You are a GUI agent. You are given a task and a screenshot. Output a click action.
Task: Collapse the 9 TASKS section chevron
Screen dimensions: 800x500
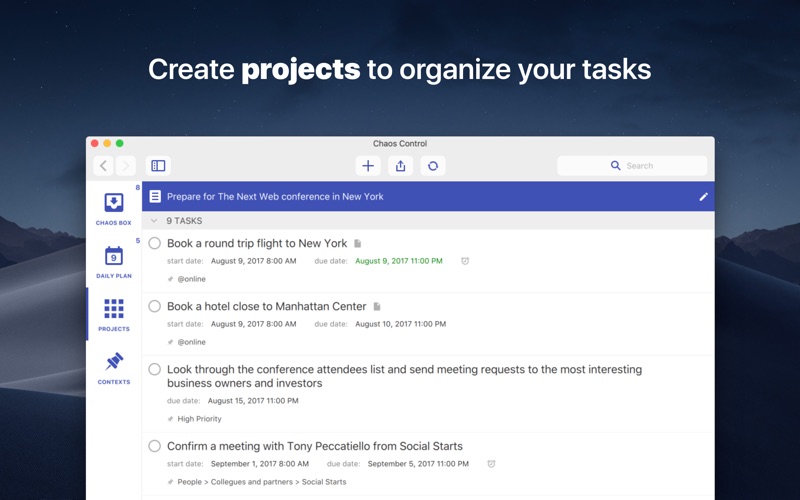coord(153,221)
